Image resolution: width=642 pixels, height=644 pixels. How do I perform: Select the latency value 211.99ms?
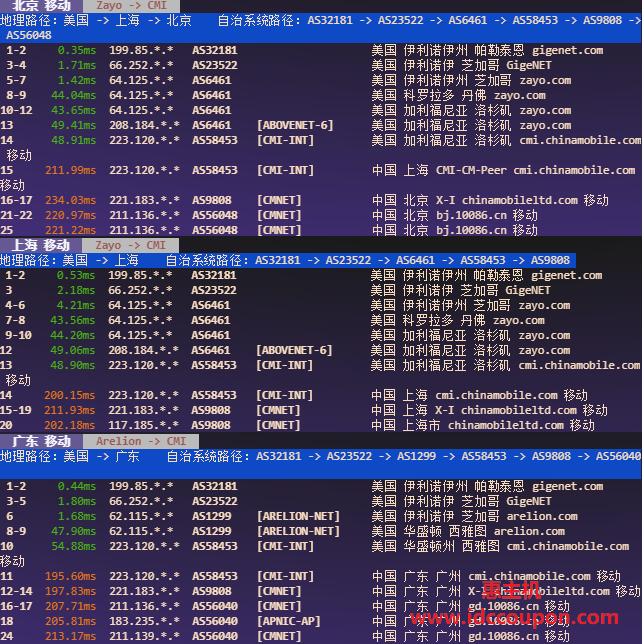(71, 170)
